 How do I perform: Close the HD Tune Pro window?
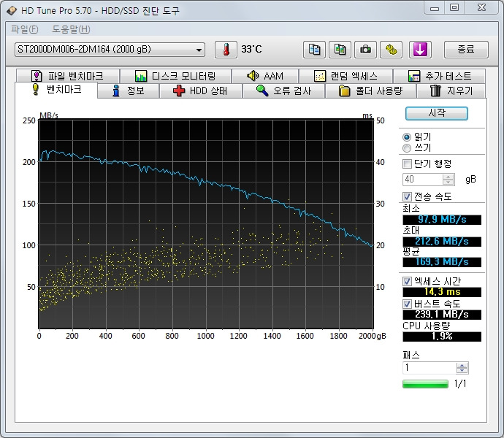pyautogui.click(x=481, y=8)
